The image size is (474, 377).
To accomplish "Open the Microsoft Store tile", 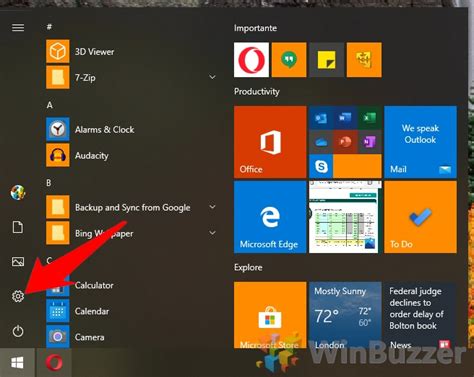I will coord(270,315).
